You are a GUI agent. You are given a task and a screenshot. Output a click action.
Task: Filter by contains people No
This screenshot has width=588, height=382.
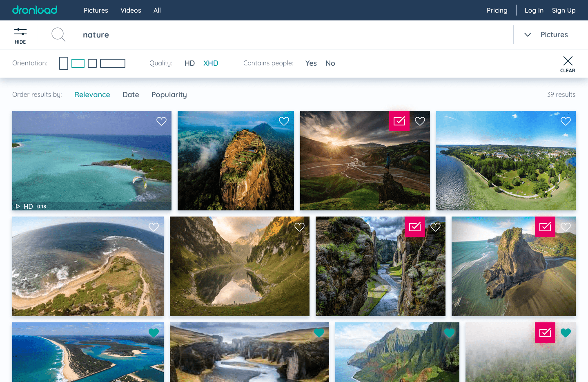tap(330, 63)
